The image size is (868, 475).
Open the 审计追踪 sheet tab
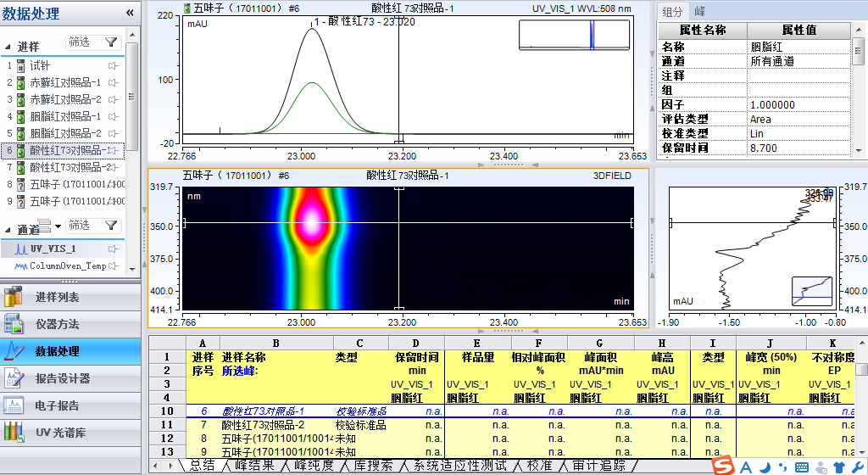click(x=598, y=466)
